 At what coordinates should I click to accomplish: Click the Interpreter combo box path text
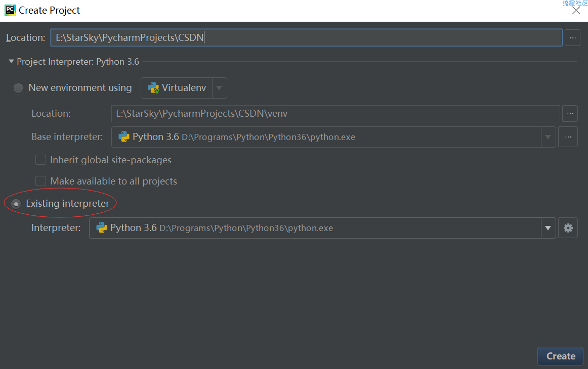pyautogui.click(x=246, y=228)
